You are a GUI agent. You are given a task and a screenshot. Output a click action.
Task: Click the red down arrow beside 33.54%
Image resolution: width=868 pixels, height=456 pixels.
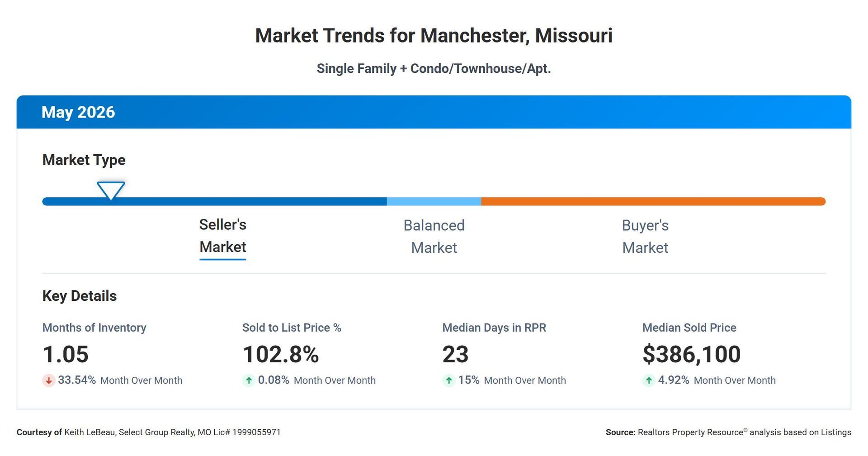point(48,380)
